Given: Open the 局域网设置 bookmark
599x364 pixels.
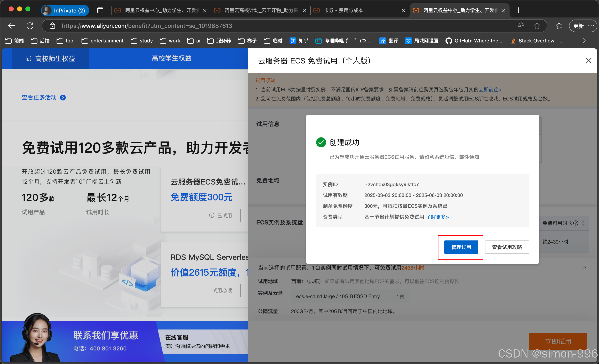Looking at the screenshot, I should point(422,41).
